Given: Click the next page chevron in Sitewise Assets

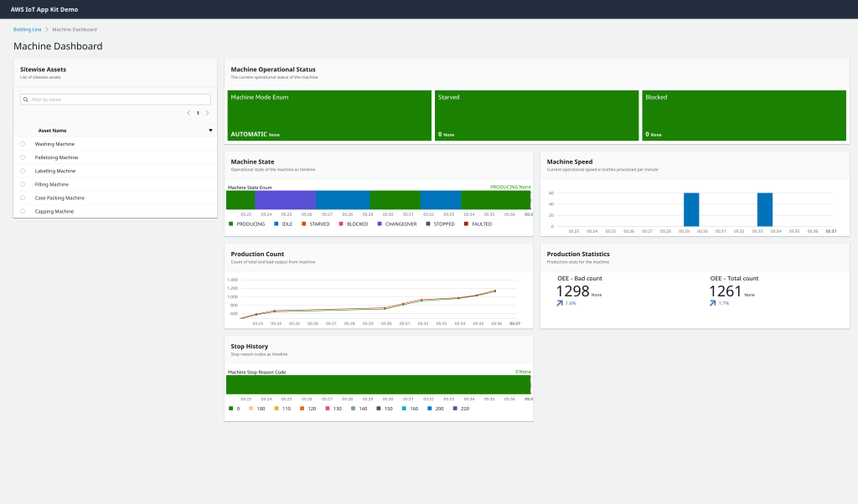Looking at the screenshot, I should 208,112.
